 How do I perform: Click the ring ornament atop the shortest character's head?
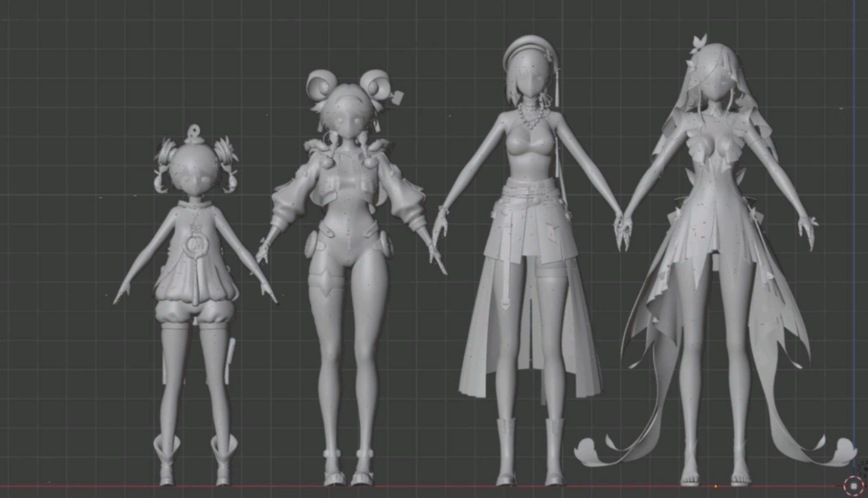click(x=195, y=131)
